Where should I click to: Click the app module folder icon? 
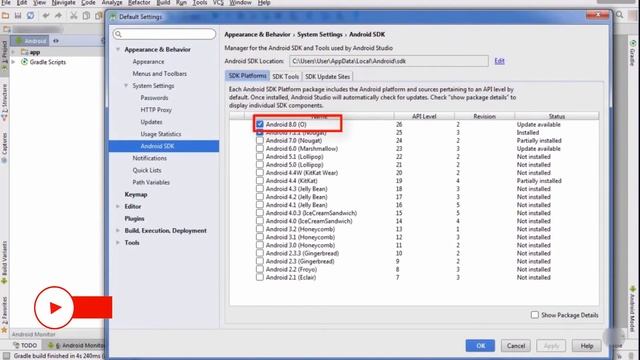tap(24, 52)
